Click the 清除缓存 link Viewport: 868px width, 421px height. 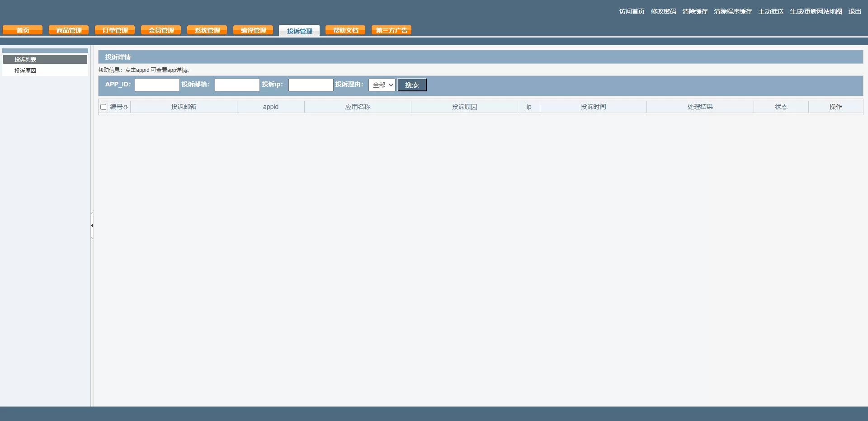pyautogui.click(x=695, y=11)
